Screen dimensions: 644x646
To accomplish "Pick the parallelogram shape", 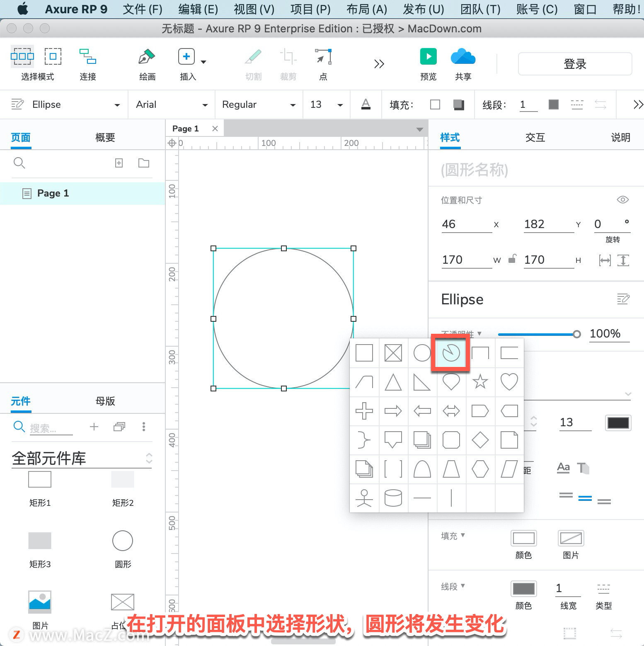I will tap(509, 469).
